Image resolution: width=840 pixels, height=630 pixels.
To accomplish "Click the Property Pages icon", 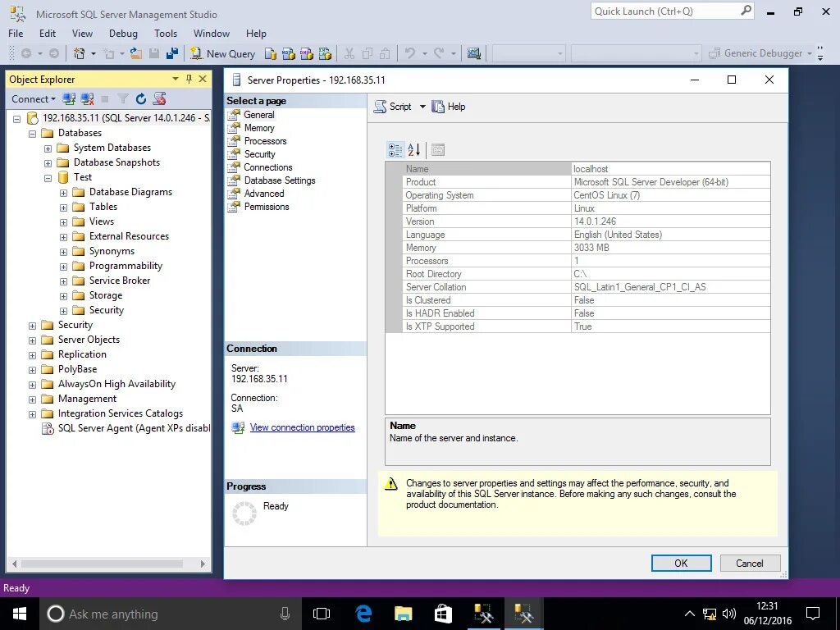I will click(438, 150).
